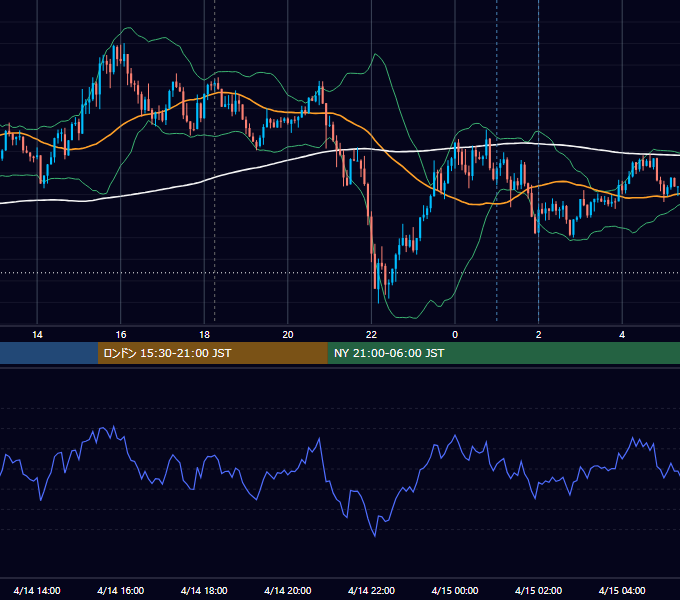Click the 4/14 22:00 date label

(372, 590)
